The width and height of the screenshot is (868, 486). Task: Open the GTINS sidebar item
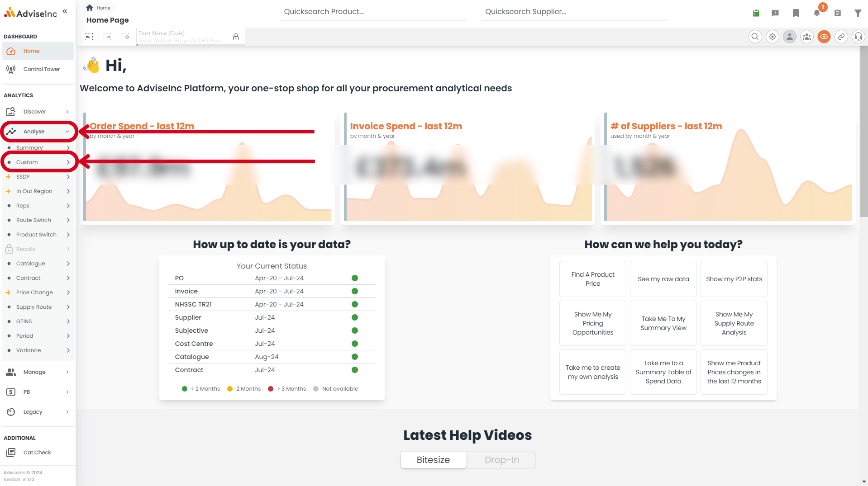(38, 321)
